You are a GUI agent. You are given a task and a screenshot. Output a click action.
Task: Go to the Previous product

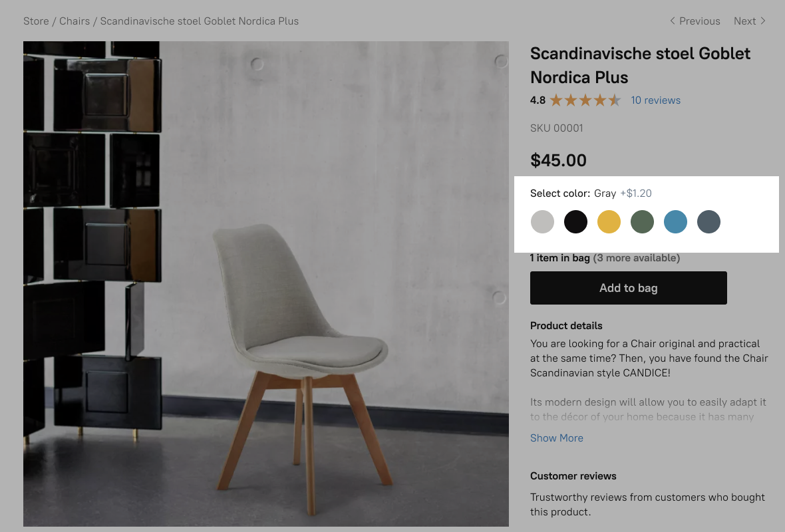[699, 21]
